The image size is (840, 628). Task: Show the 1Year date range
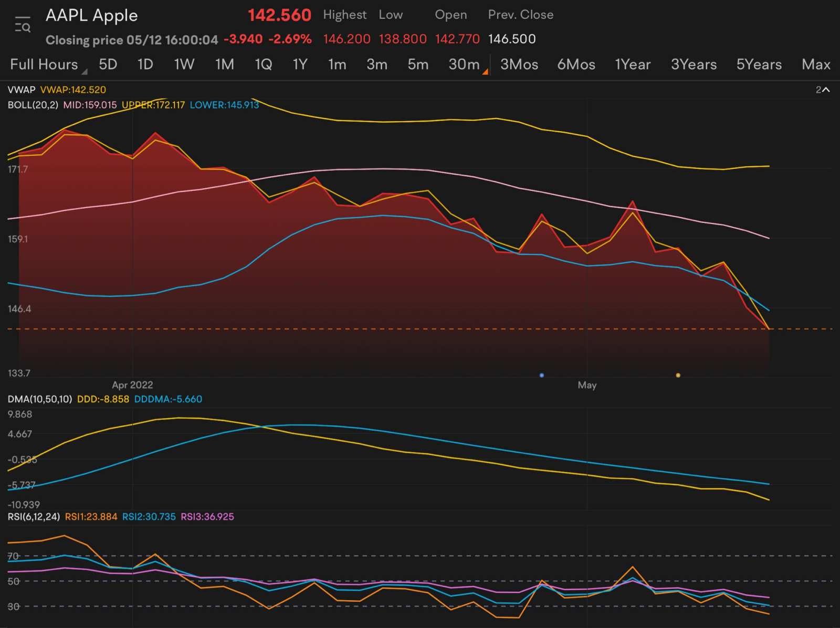click(633, 65)
